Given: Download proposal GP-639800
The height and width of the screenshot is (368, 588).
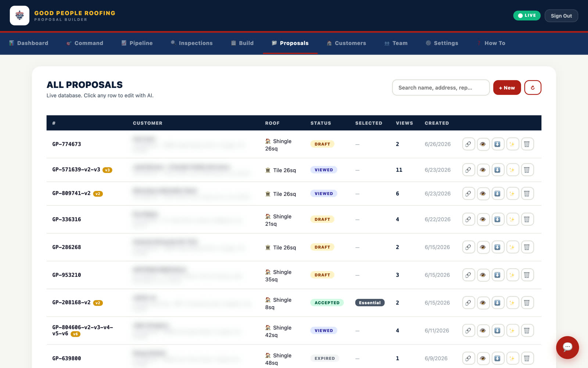Looking at the screenshot, I should pyautogui.click(x=498, y=358).
